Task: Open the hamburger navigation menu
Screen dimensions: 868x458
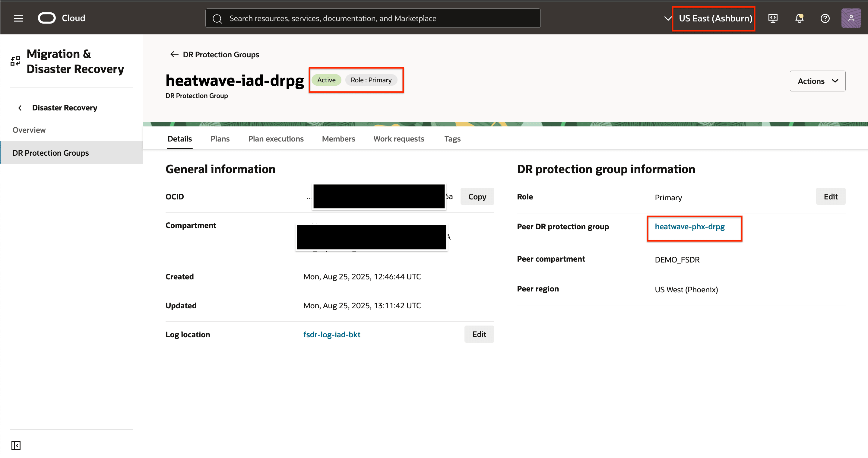Action: click(18, 18)
